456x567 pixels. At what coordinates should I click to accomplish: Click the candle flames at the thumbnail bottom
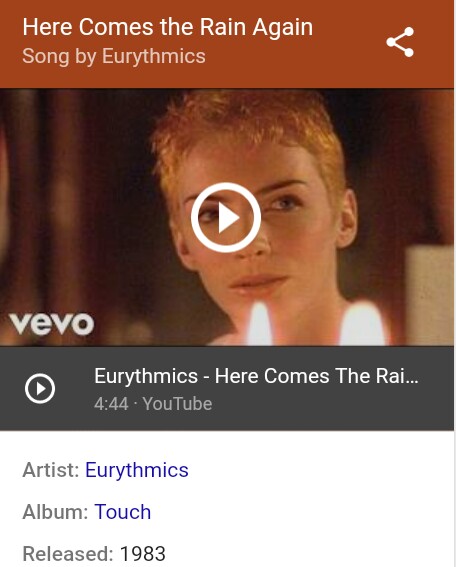point(315,324)
